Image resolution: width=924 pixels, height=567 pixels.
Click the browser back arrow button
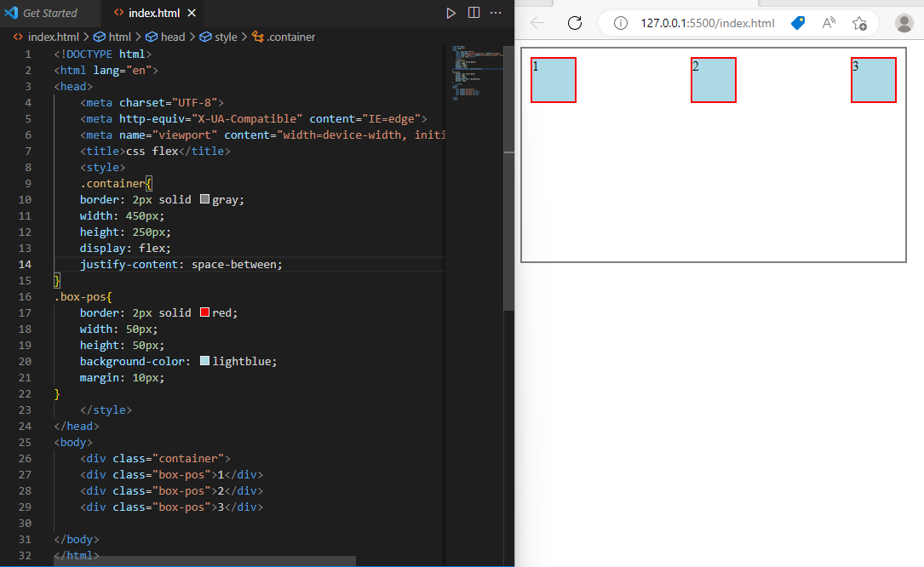(x=537, y=23)
